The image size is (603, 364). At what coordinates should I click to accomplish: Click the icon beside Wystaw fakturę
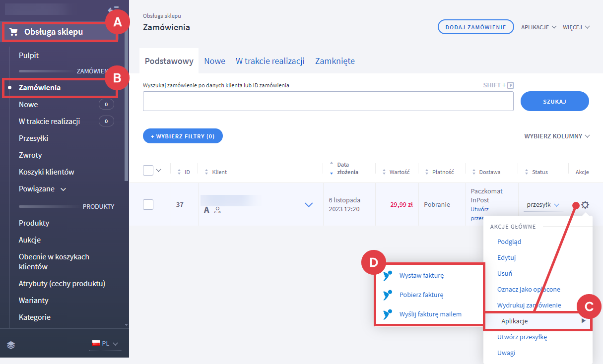coord(388,276)
